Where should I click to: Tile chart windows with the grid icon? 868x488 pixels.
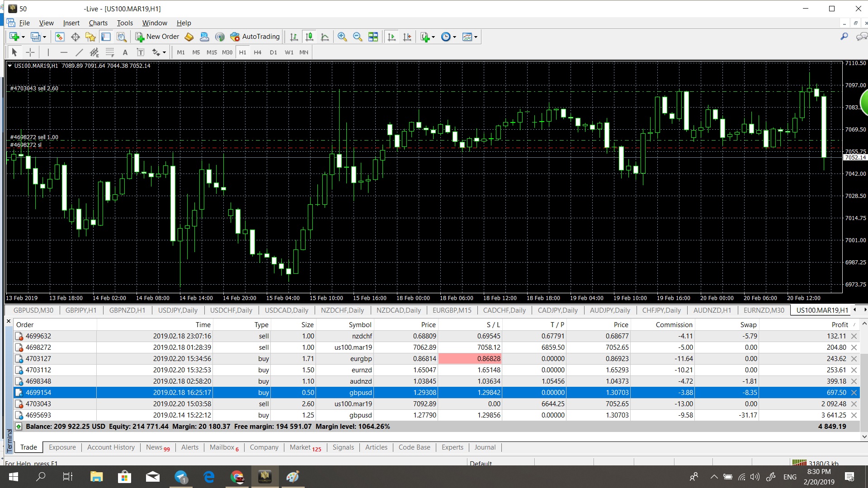pos(373,37)
